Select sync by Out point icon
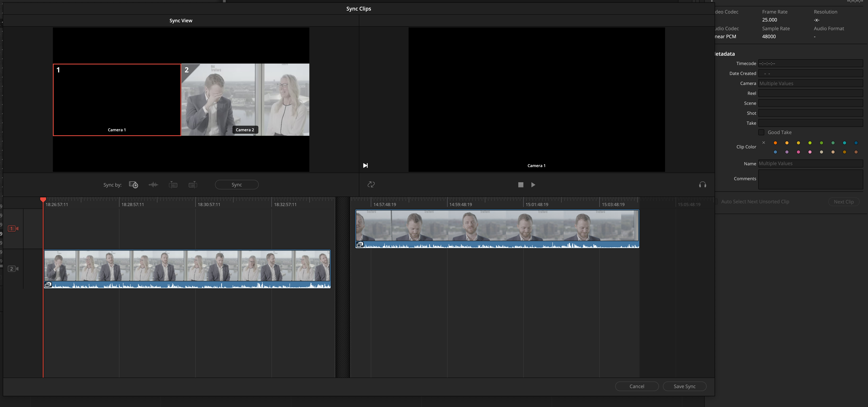 click(193, 184)
